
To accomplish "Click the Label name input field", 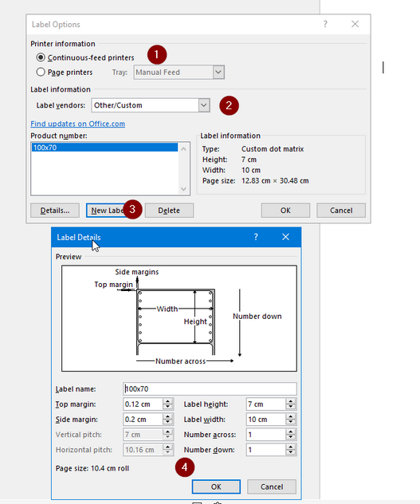I will pos(210,389).
